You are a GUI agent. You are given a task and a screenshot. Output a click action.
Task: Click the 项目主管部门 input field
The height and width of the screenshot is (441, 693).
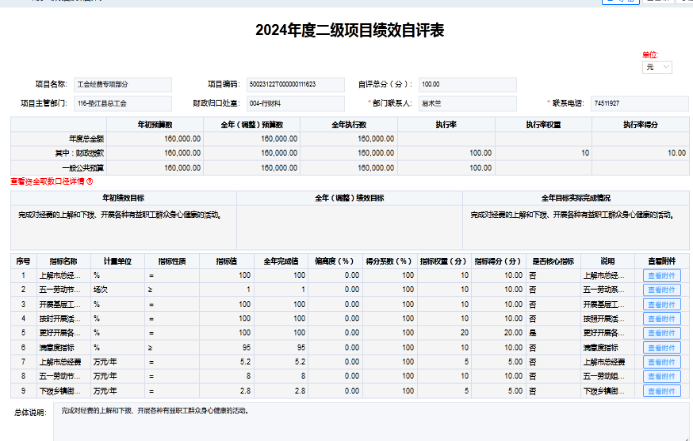tap(123, 104)
